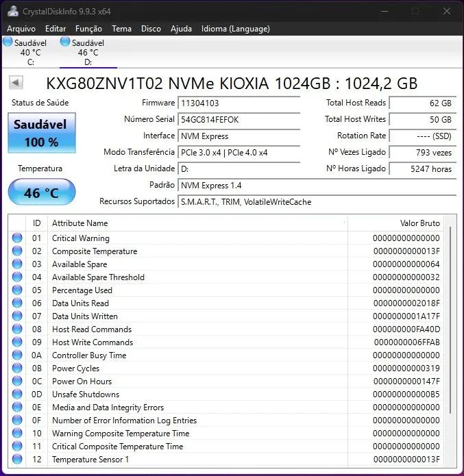Image resolution: width=464 pixels, height=476 pixels.
Task: Click the CrystalDiskInfo title bar app icon
Action: (13, 11)
